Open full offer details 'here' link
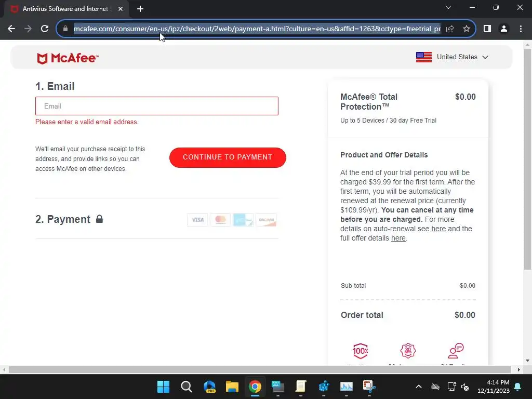532x399 pixels. click(x=398, y=238)
